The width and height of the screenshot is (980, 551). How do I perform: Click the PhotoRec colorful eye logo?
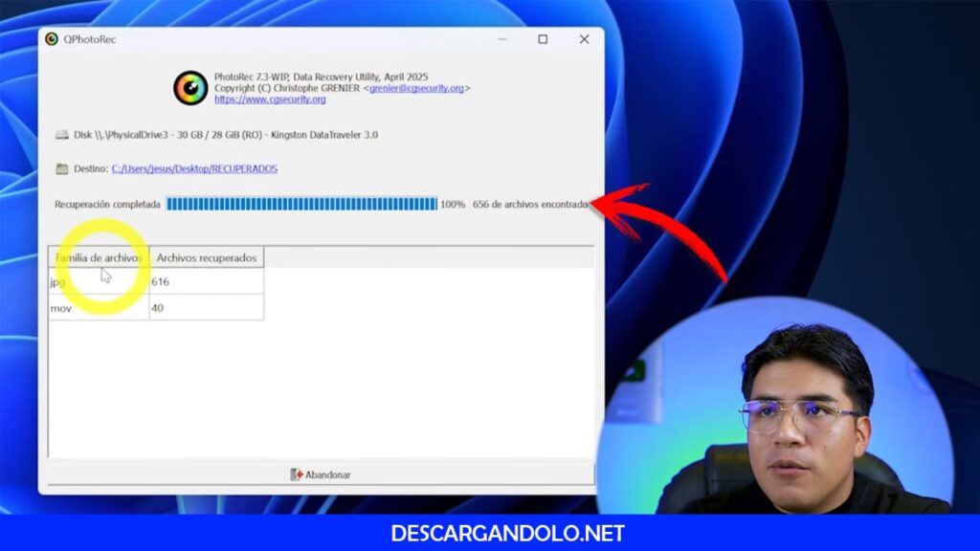point(190,88)
